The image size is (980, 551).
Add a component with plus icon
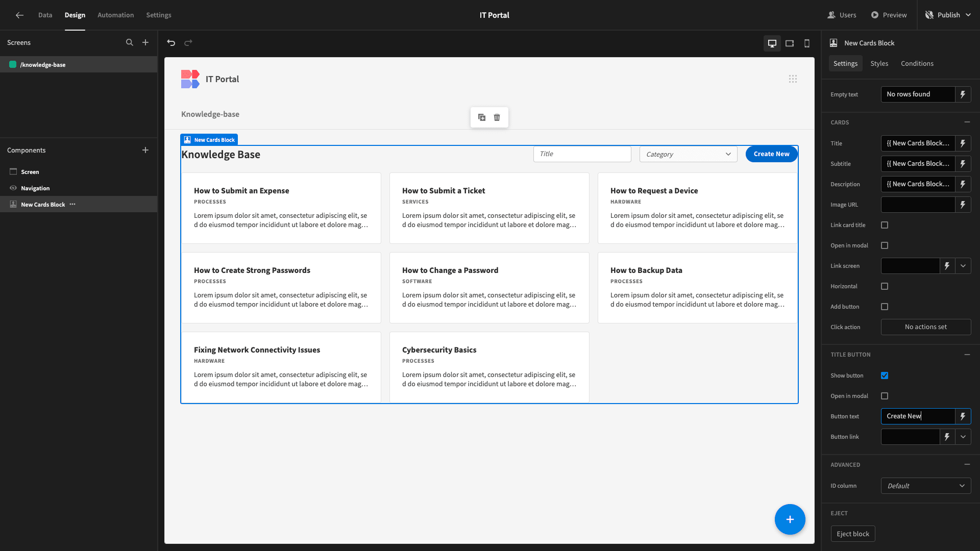(145, 150)
